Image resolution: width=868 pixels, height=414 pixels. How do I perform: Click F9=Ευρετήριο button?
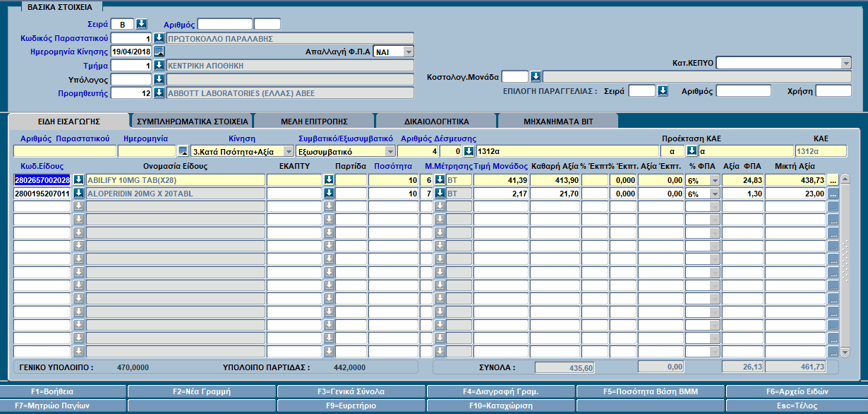[351, 406]
